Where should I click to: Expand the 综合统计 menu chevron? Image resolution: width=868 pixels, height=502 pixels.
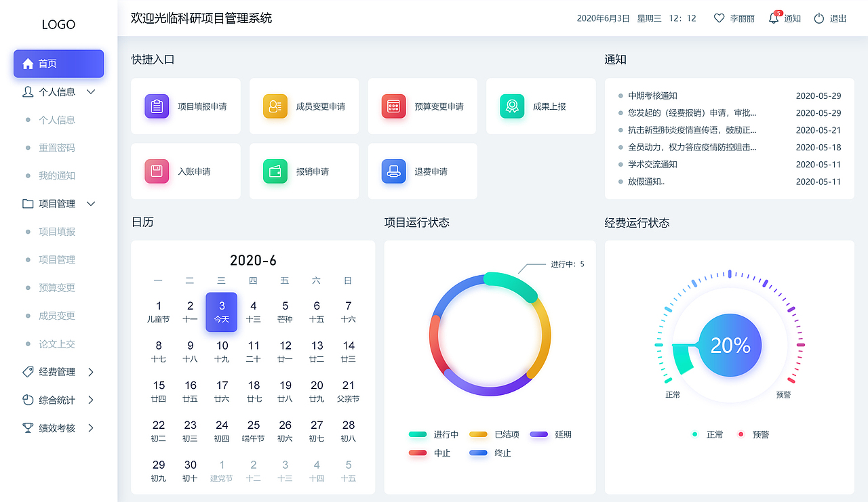(91, 400)
